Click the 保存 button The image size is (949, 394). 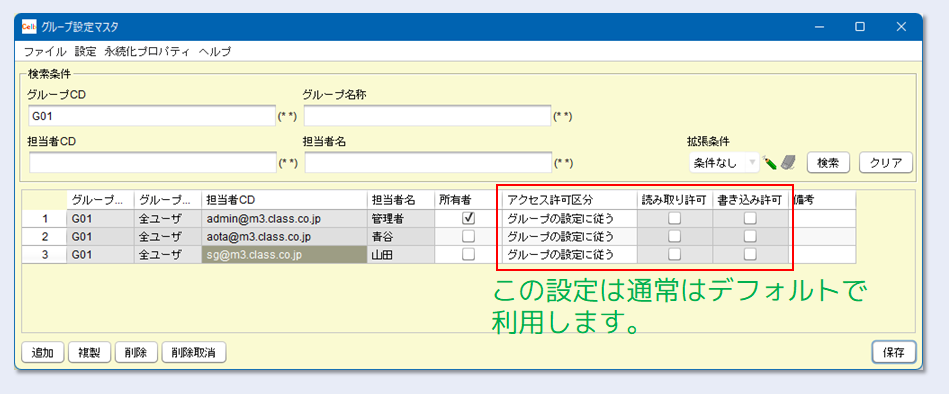click(x=894, y=352)
